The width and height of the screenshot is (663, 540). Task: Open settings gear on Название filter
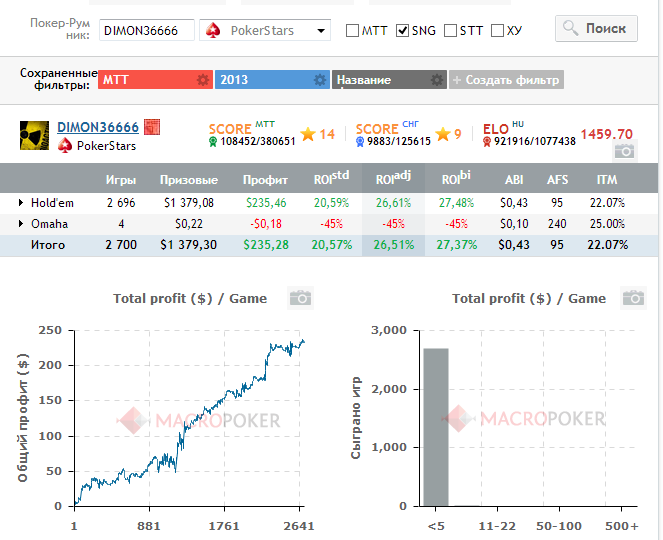coord(437,80)
